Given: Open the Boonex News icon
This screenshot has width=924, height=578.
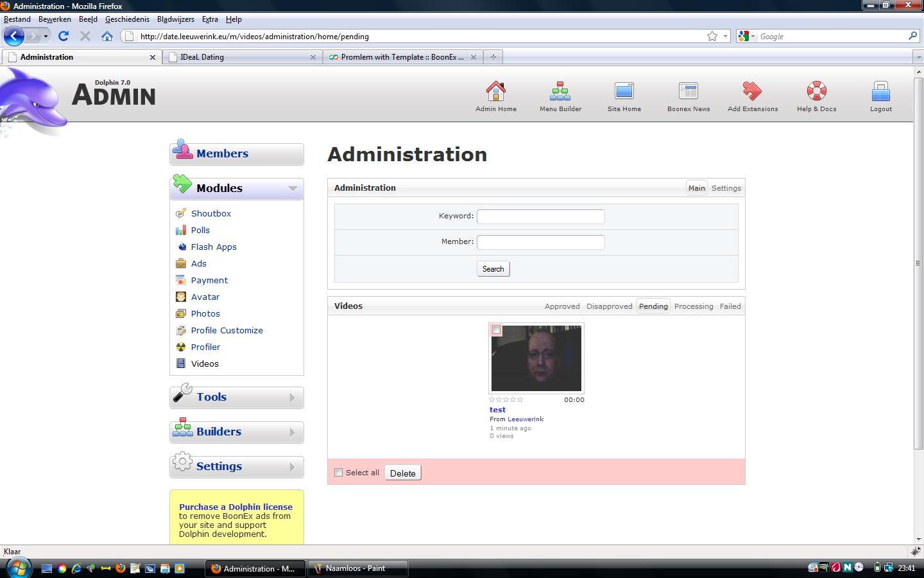Looking at the screenshot, I should pyautogui.click(x=688, y=92).
